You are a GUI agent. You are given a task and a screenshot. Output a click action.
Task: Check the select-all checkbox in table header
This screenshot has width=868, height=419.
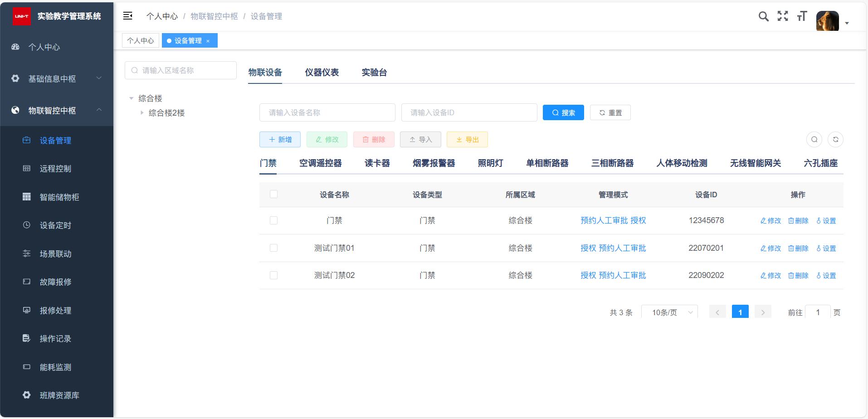coord(273,195)
